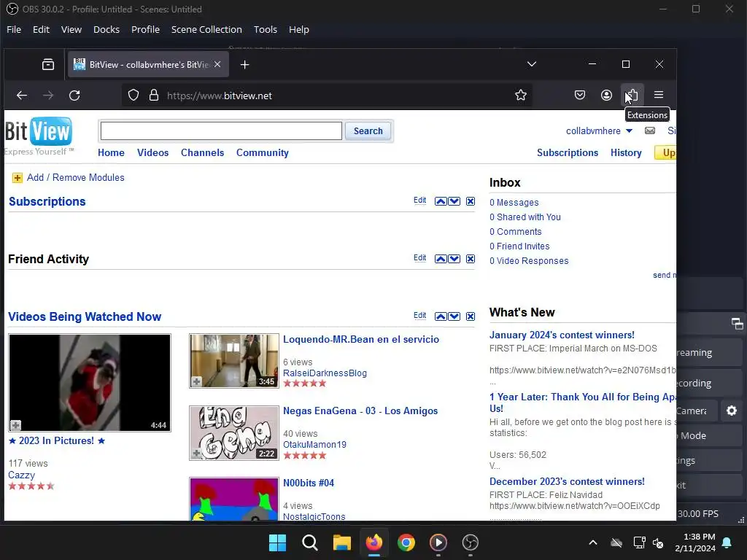Launch File Explorer from taskbar
This screenshot has width=747, height=560.
[x=341, y=542]
